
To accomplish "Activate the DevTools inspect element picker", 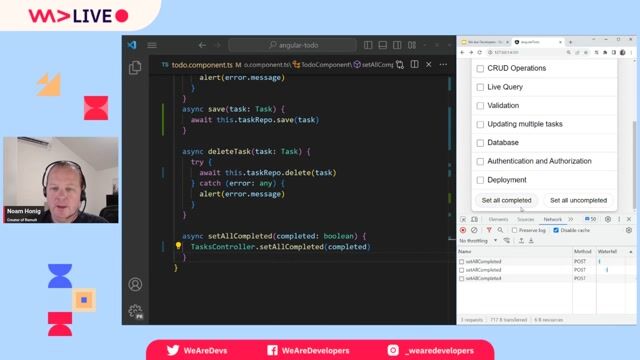I will (463, 220).
